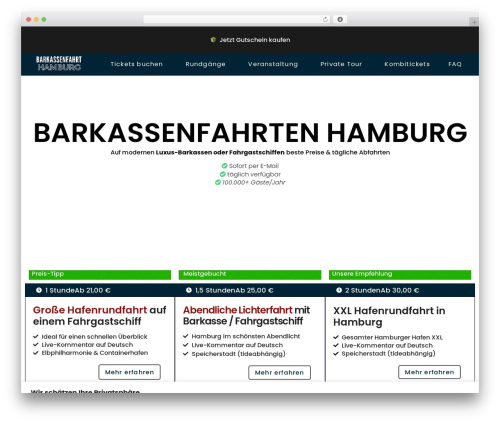Open Kombitickets from the navigation

[407, 64]
